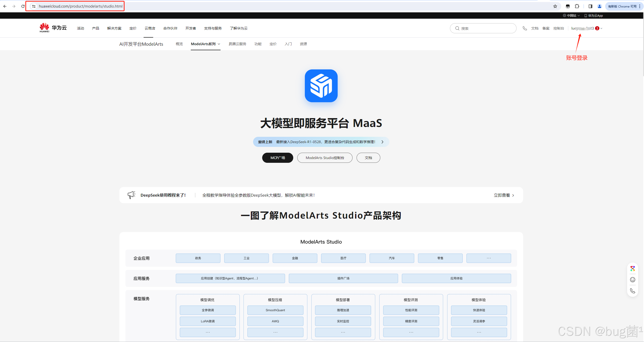This screenshot has width=644, height=342.
Task: Click the megaphone announcement icon
Action: coord(131,195)
